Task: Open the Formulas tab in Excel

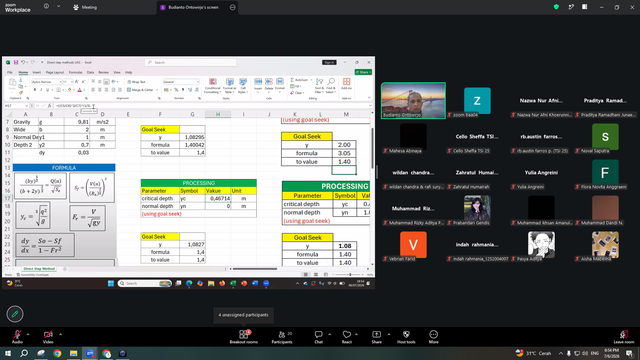Action: coord(76,72)
